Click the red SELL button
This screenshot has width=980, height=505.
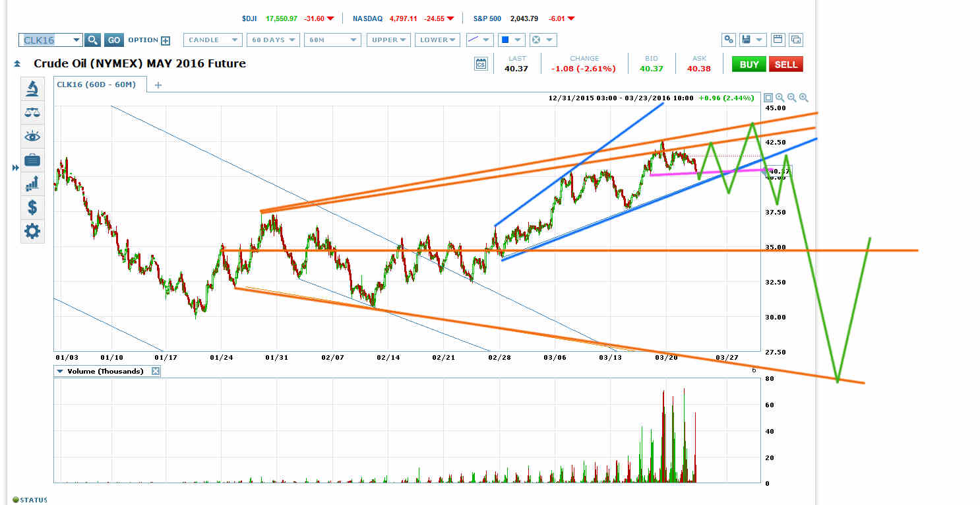786,64
